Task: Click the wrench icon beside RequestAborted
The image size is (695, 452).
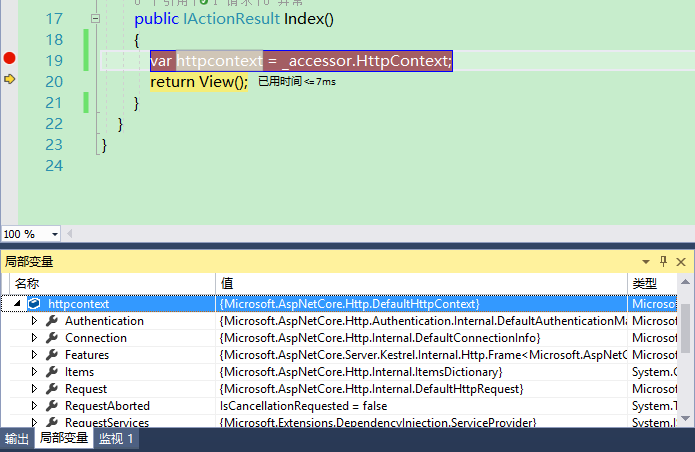Action: 52,405
